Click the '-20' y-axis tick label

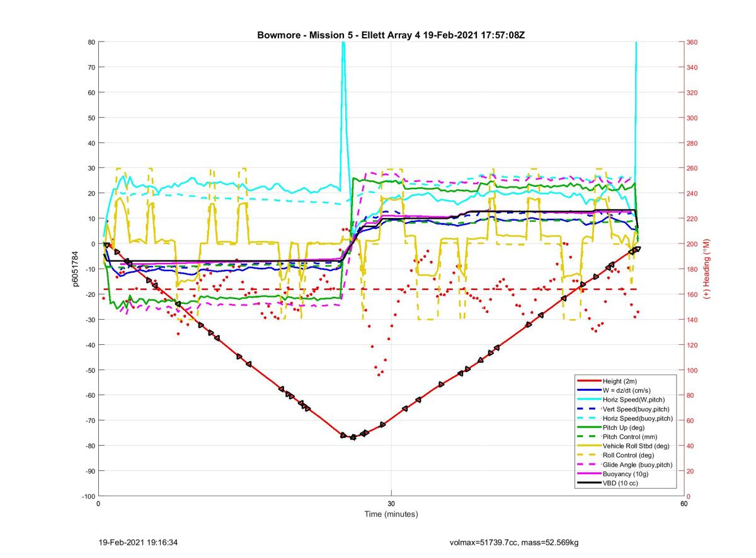click(x=89, y=294)
